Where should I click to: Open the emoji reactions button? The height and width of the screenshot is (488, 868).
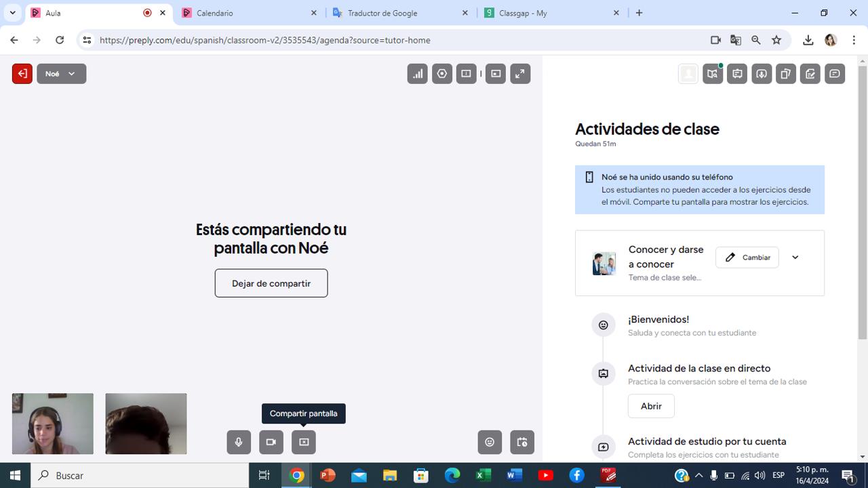[x=490, y=442]
